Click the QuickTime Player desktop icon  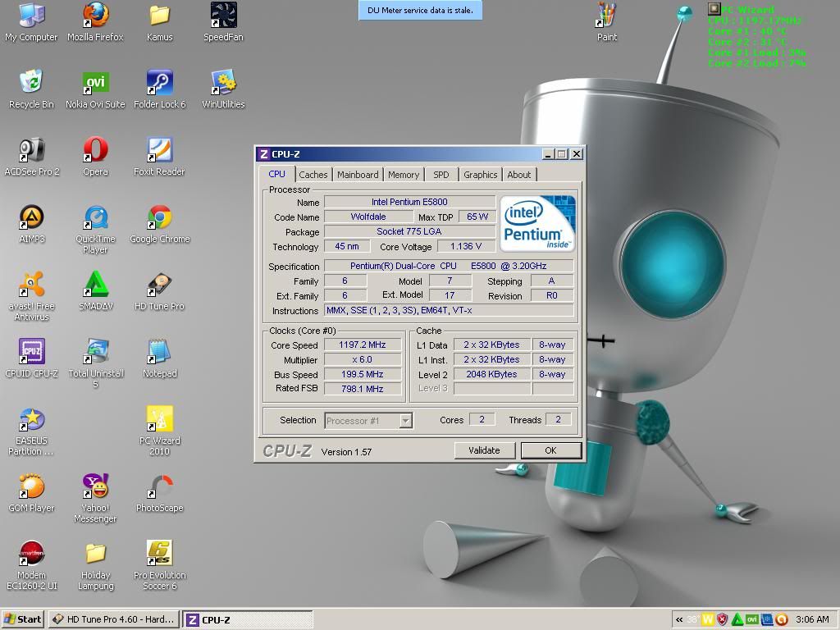tap(95, 230)
